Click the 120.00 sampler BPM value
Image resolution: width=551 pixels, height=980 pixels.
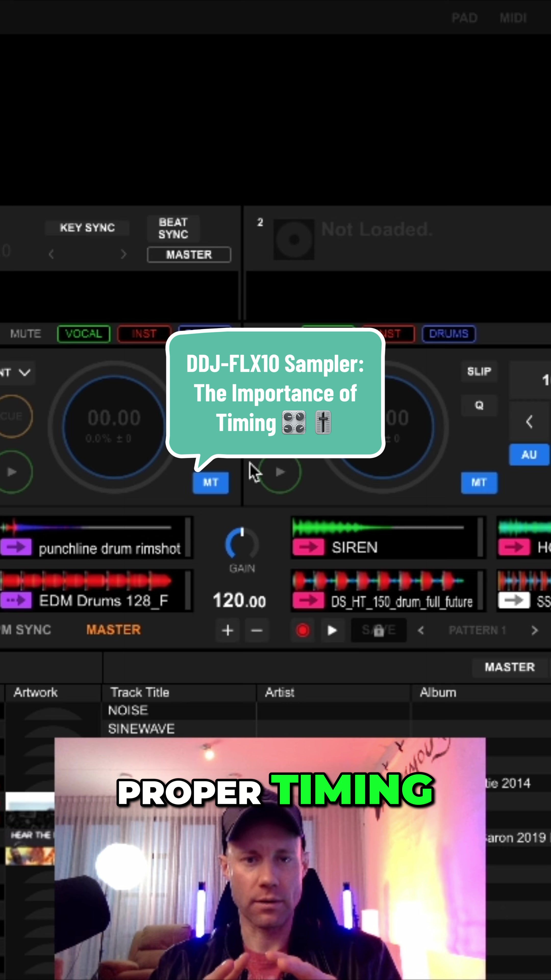[239, 600]
